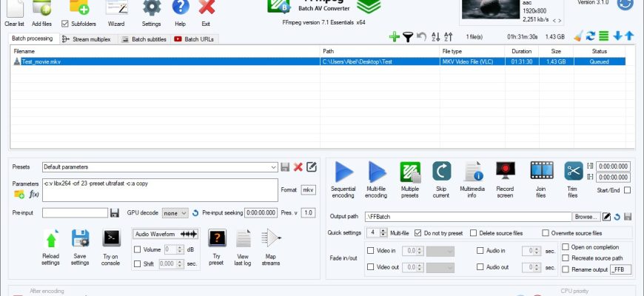644x296 pixels.
Task: Select the Test_movie.mkv row
Action: [x=318, y=61]
